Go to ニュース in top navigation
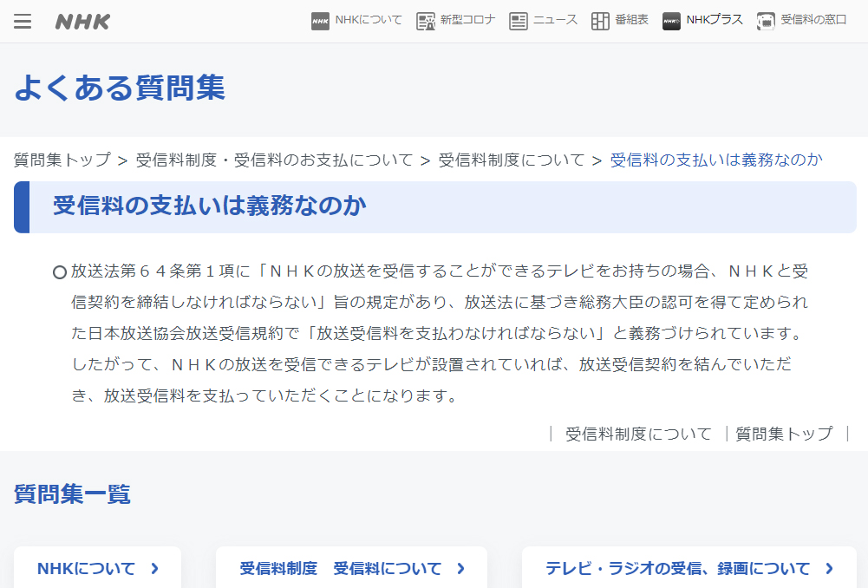 tap(555, 20)
